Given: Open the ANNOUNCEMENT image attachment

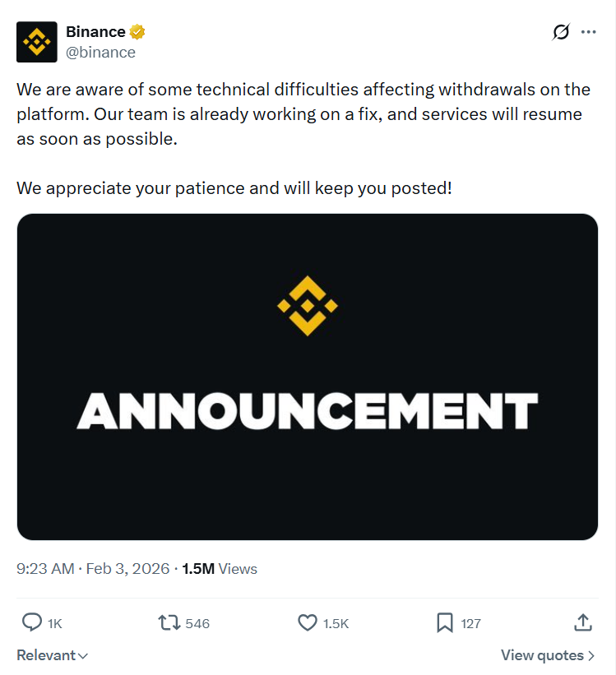Looking at the screenshot, I should pos(308,375).
